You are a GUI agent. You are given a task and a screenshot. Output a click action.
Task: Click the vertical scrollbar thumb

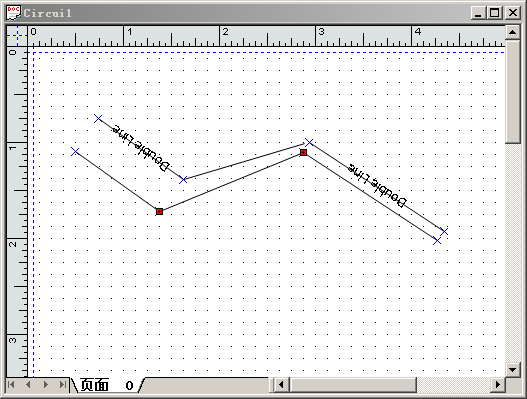(513, 92)
